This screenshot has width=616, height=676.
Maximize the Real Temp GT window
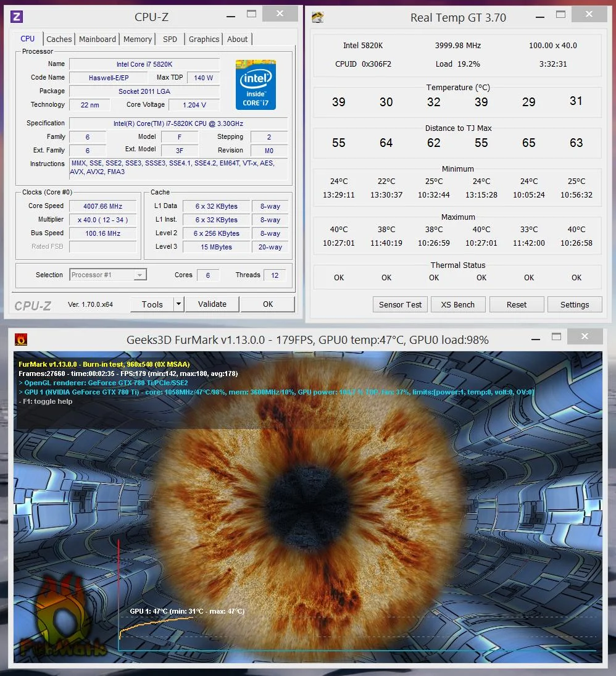click(560, 14)
